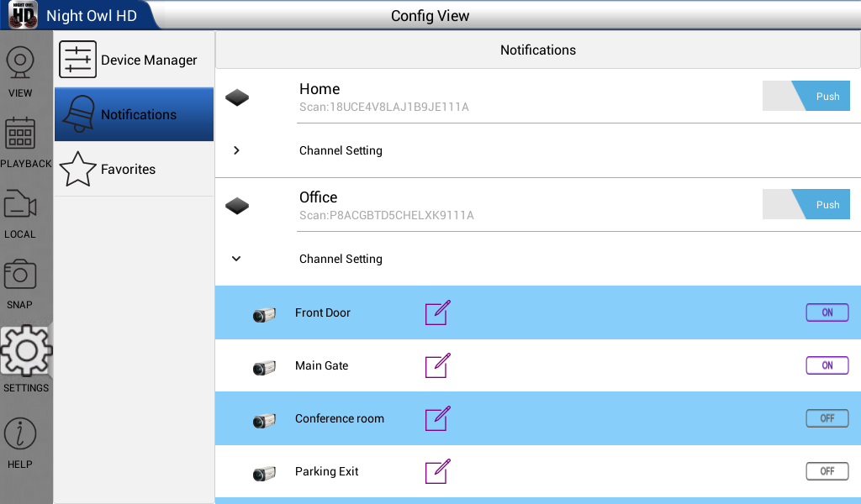Toggle the Office Push switch
This screenshot has width=861, height=504.
(x=806, y=205)
